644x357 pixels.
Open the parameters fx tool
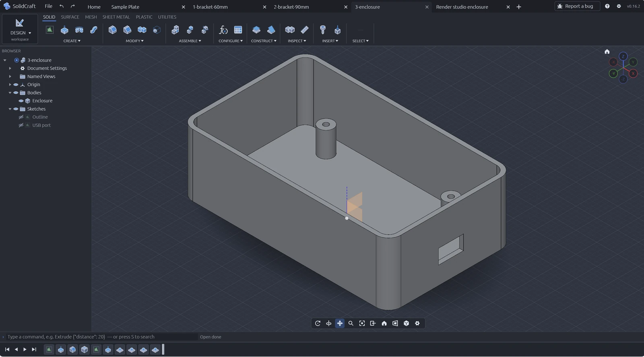pos(223,30)
